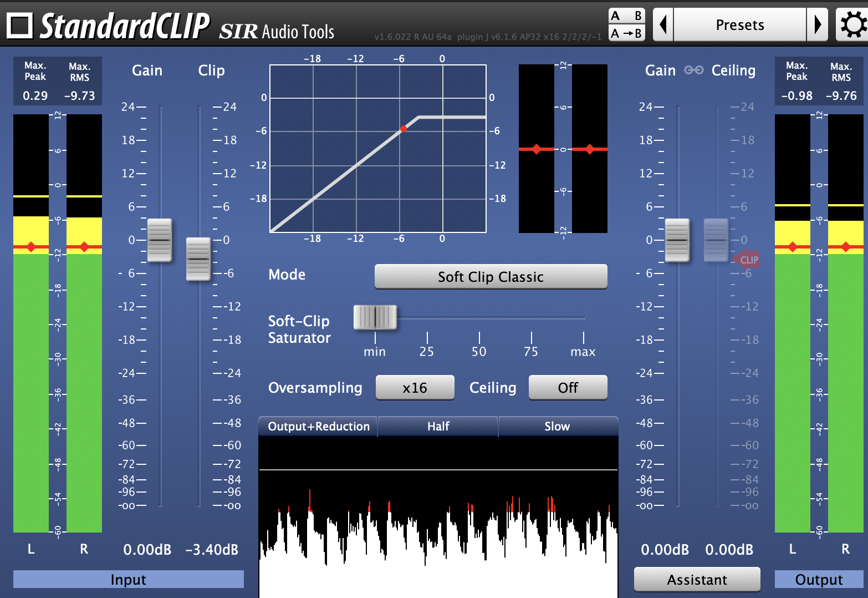Click the Saturator 25 tick label

pyautogui.click(x=427, y=352)
